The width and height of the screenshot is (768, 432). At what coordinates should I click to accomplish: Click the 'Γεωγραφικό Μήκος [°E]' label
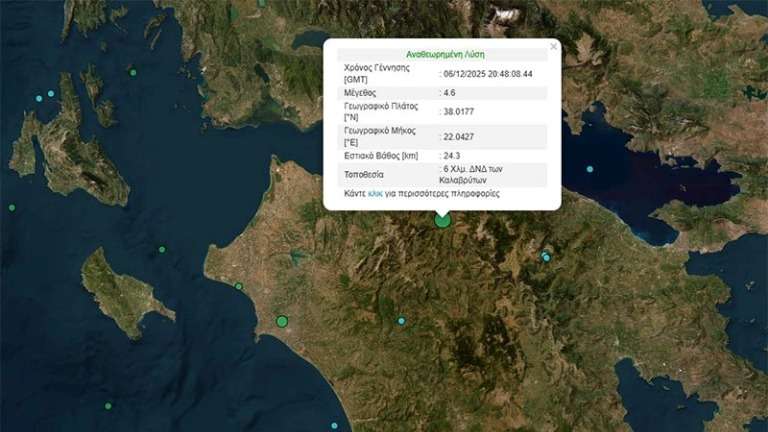pyautogui.click(x=380, y=137)
